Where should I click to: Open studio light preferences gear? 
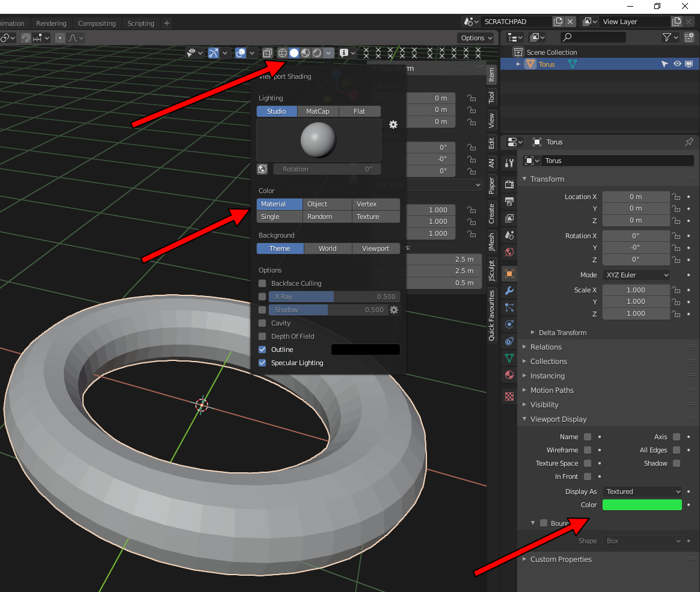click(x=393, y=125)
